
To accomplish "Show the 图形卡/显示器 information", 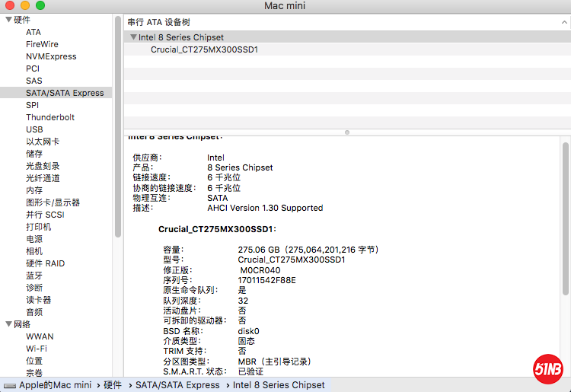I will click(53, 202).
